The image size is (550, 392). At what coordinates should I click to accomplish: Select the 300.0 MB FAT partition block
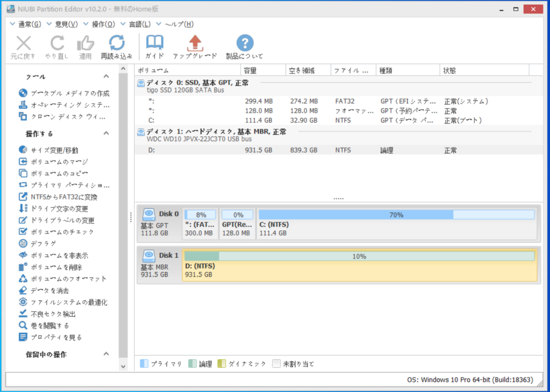click(x=200, y=223)
